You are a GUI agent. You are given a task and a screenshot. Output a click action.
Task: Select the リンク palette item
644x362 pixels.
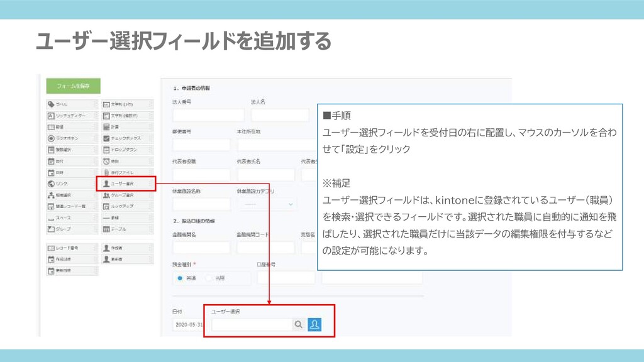click(72, 184)
